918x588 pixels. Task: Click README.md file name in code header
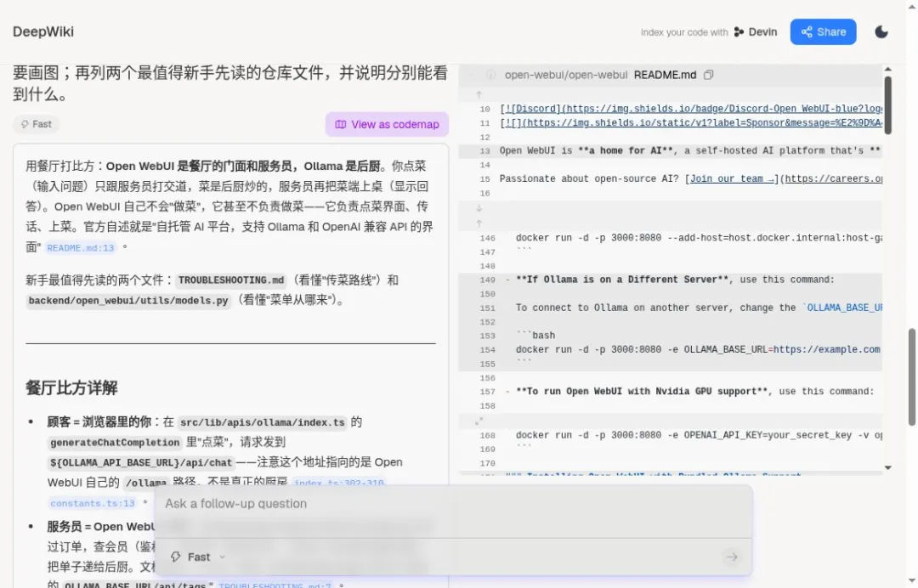[665, 75]
